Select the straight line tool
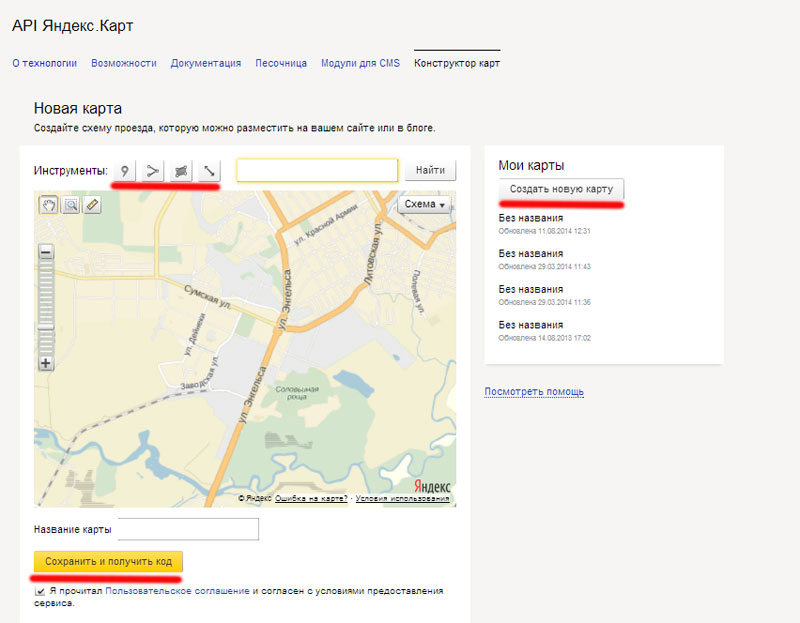 [209, 171]
